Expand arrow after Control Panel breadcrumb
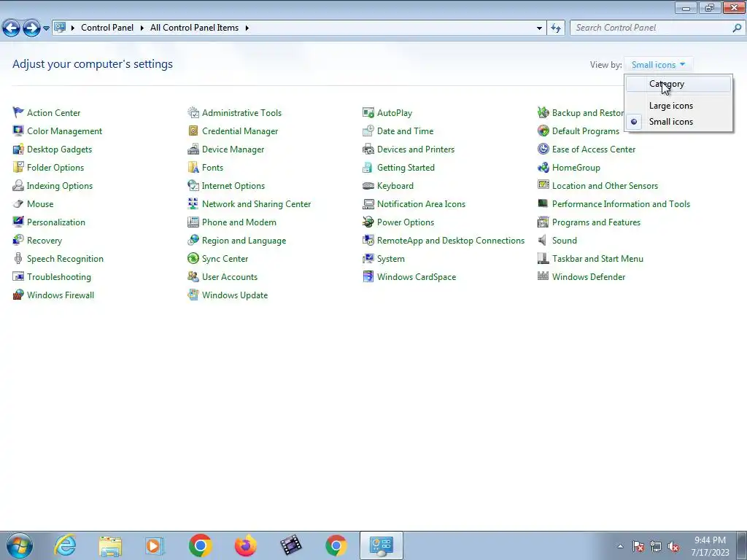The height and width of the screenshot is (560, 747). pyautogui.click(x=142, y=28)
